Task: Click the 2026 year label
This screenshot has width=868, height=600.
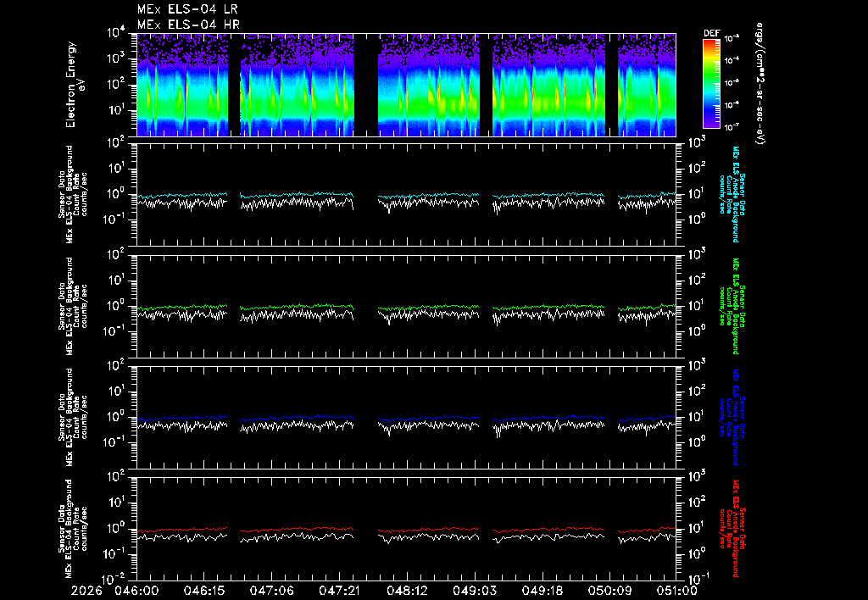Action: coord(87,592)
